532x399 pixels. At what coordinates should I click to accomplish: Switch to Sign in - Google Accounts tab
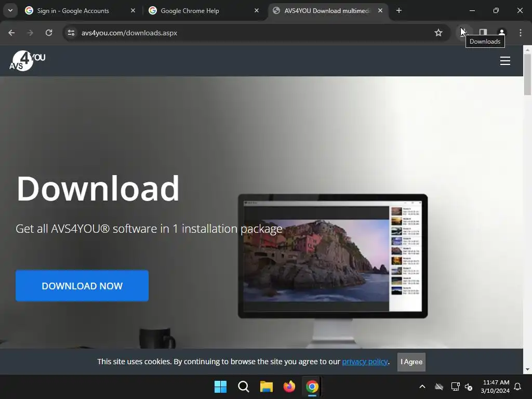pos(73,10)
